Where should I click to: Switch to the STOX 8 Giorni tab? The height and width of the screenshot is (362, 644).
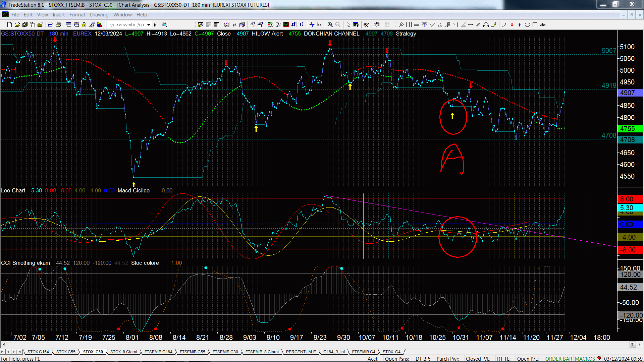tap(123, 352)
